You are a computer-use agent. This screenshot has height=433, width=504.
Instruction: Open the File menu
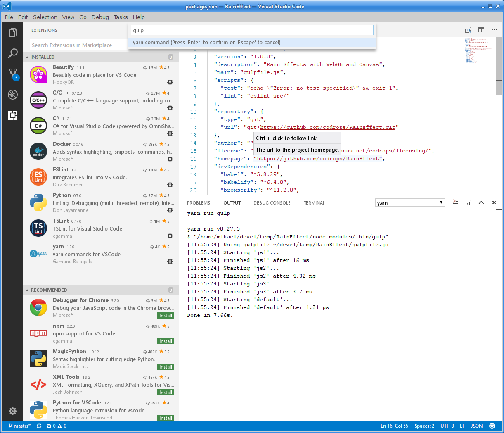(x=9, y=17)
